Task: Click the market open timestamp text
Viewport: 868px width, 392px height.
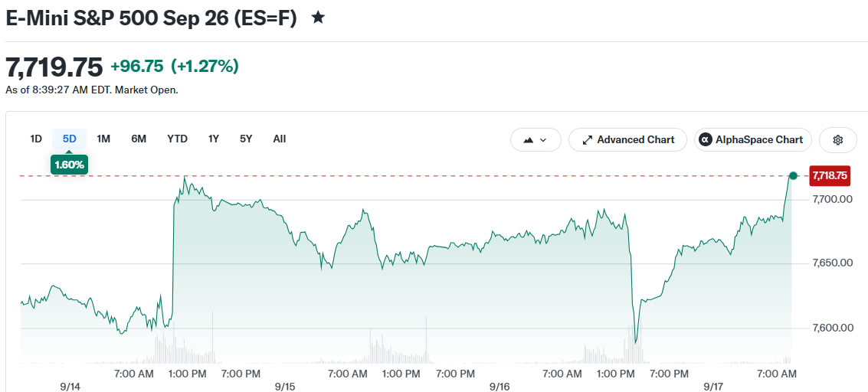Action: [92, 90]
